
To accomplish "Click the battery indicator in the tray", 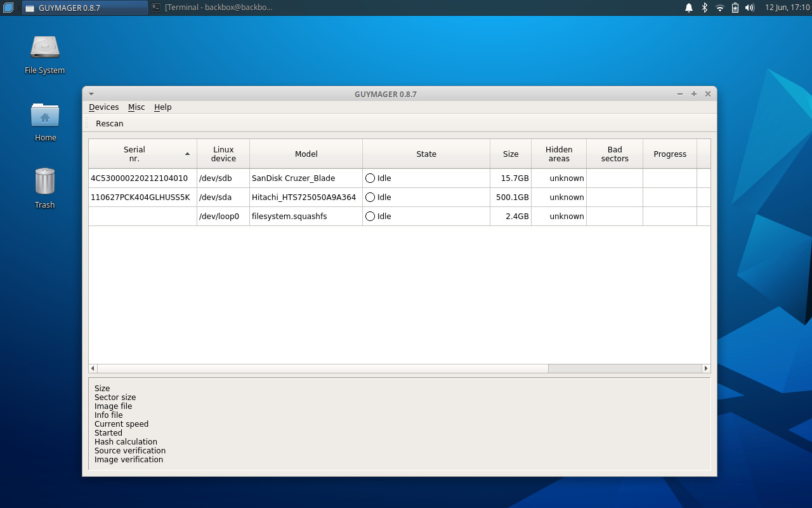I will (735, 8).
